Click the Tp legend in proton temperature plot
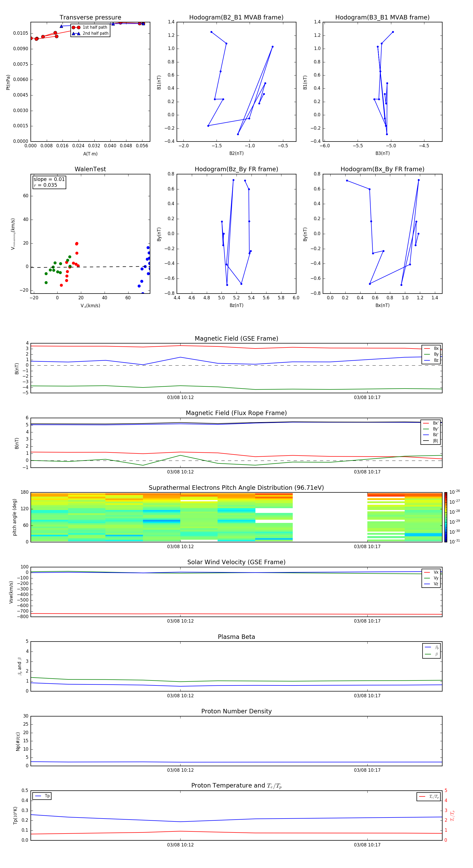Image resolution: width=473 pixels, height=868 pixels. (42, 796)
